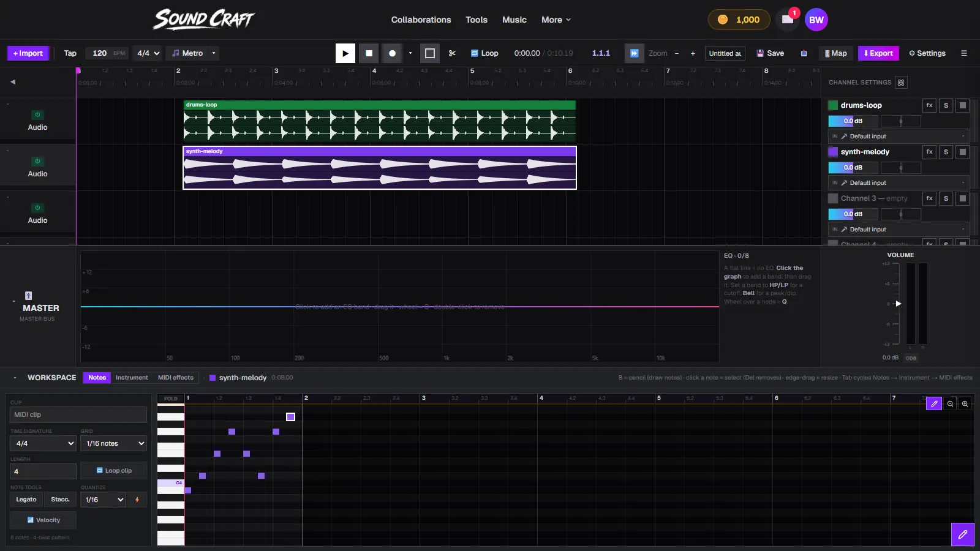
Task: Toggle power on the second Audio track
Action: click(37, 161)
